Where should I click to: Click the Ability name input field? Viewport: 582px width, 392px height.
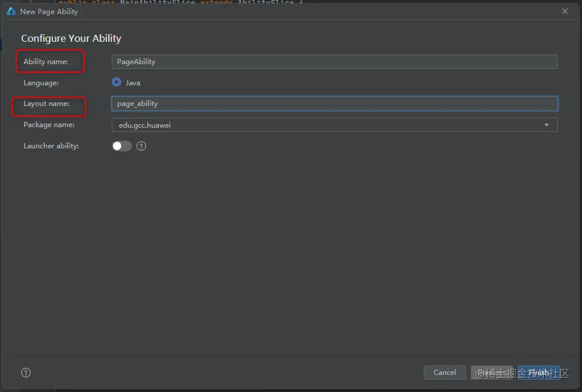[334, 62]
